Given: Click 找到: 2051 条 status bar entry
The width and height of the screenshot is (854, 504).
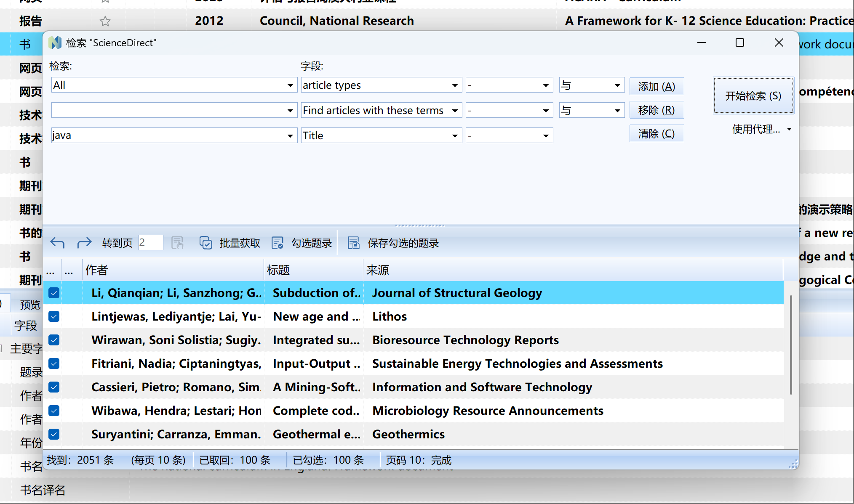Looking at the screenshot, I should tap(80, 460).
